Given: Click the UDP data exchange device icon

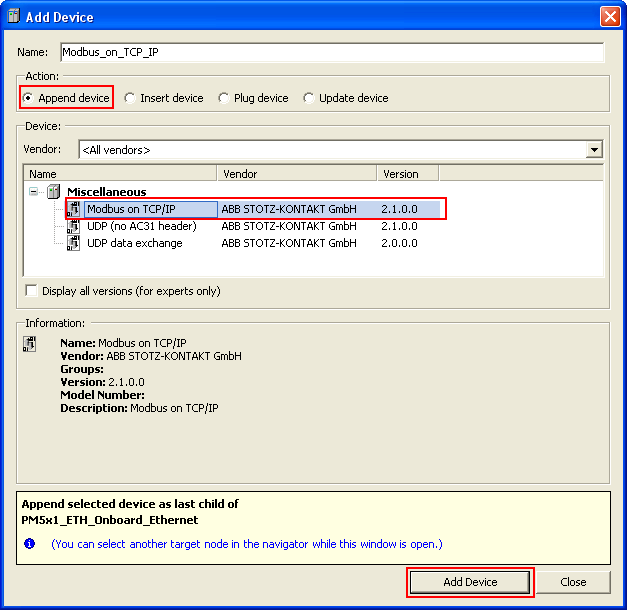Looking at the screenshot, I should click(74, 243).
